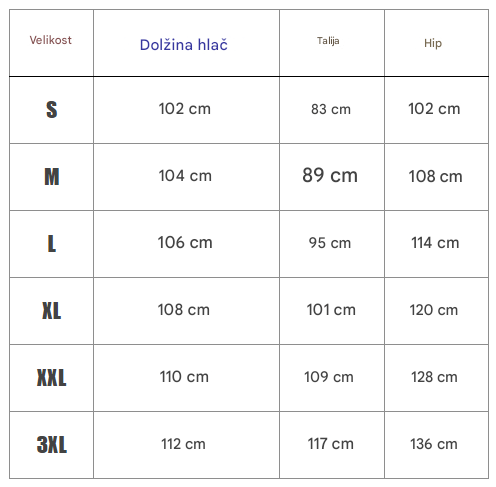Click the Talija column header
Image resolution: width=496 pixels, height=487 pixels.
pyautogui.click(x=328, y=41)
